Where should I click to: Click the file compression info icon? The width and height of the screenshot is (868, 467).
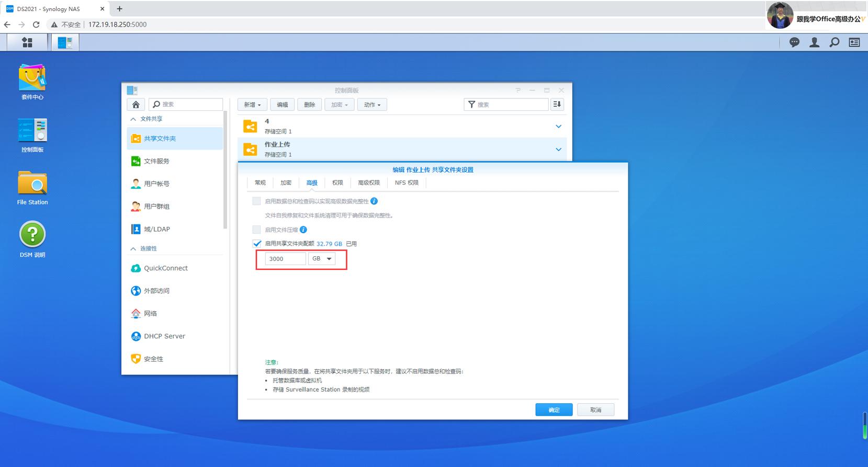303,230
